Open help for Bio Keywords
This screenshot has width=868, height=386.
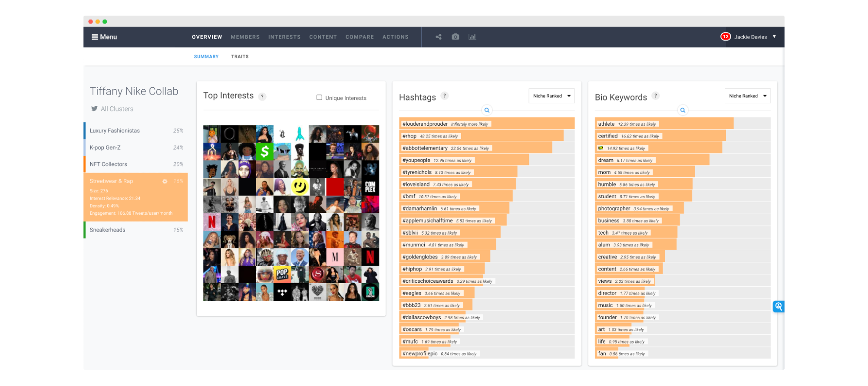(656, 96)
